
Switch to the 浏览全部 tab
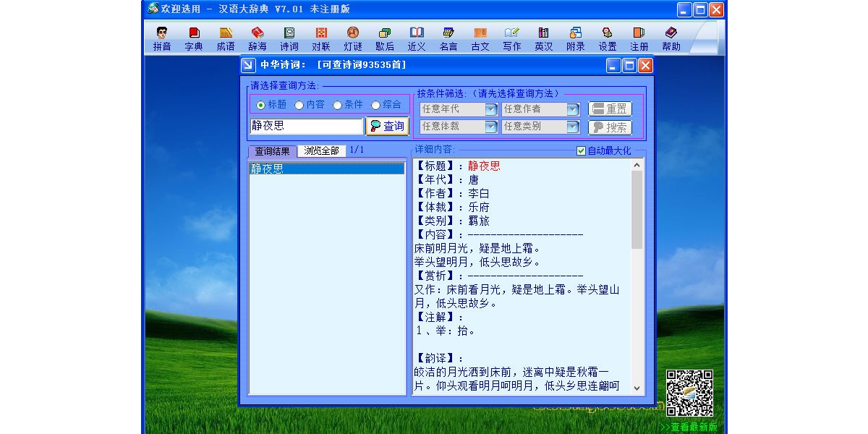pos(321,151)
